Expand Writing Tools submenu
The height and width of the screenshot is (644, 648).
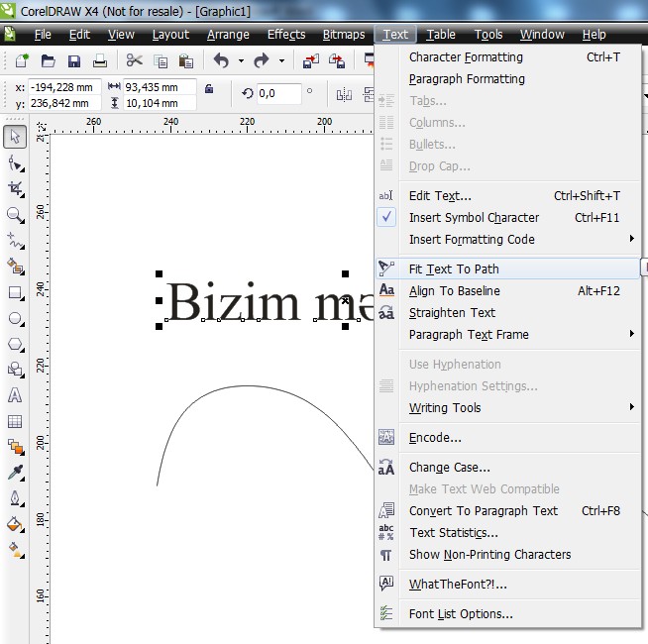click(x=631, y=407)
